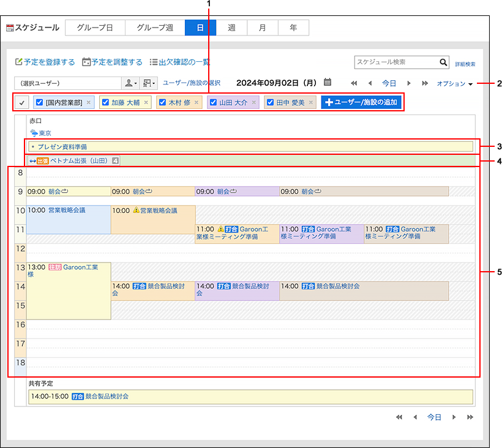
Task: Switch to the グループ日 view tab
Action: (95, 28)
